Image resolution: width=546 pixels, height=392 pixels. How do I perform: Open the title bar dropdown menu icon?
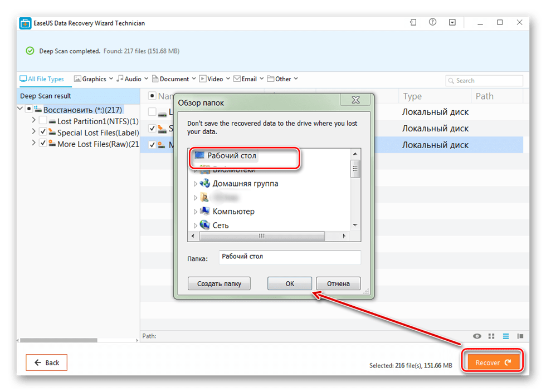452,23
